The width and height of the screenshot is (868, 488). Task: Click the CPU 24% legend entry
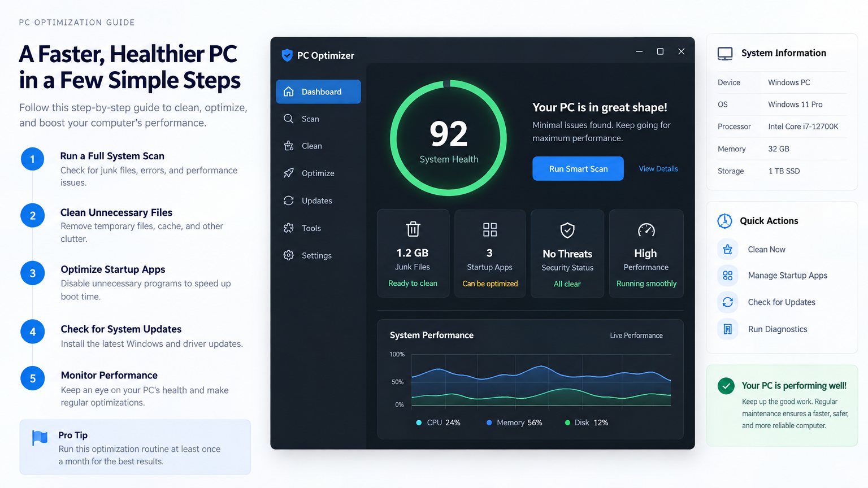click(439, 422)
